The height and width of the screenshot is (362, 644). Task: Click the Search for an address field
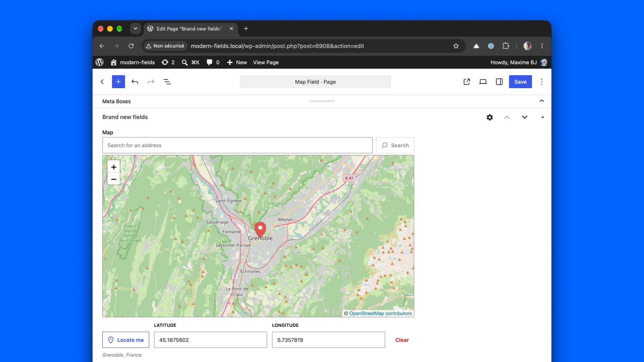click(x=237, y=145)
